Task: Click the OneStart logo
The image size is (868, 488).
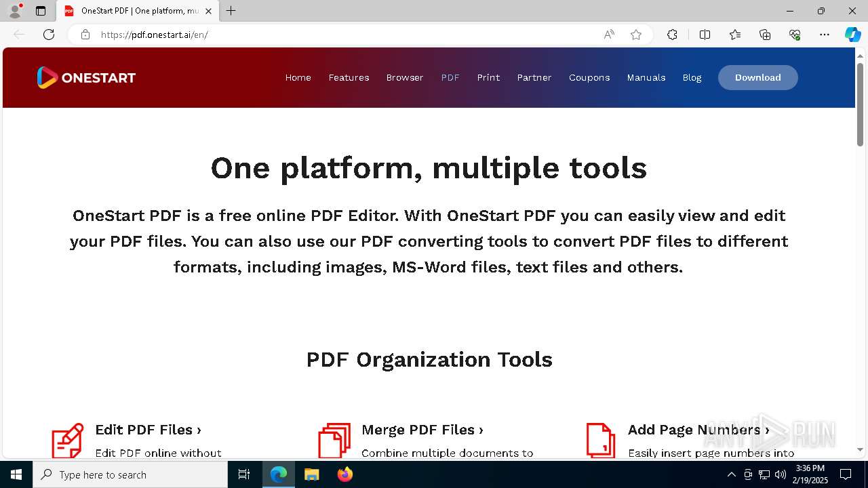Action: (x=86, y=77)
